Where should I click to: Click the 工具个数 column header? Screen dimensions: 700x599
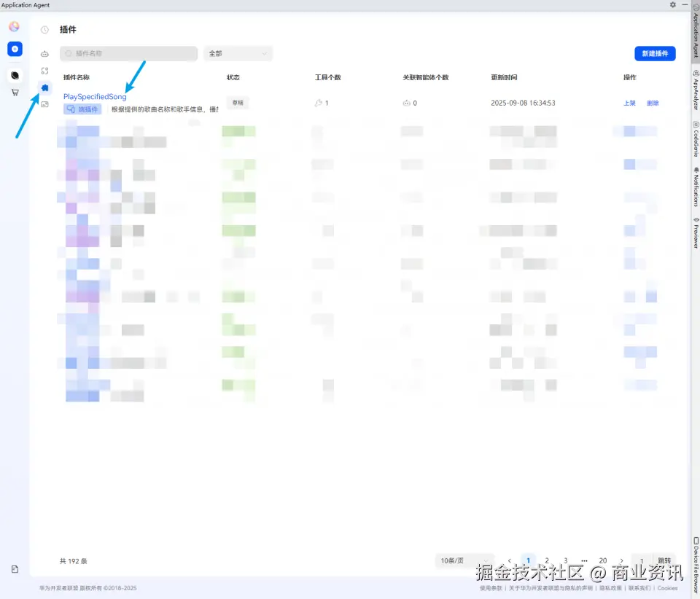(327, 77)
